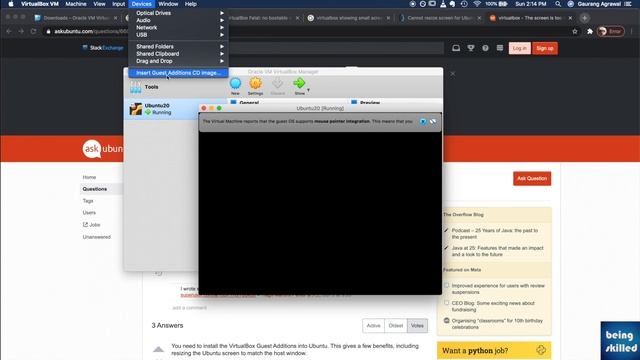
Task: Click the battery status in menu bar
Action: (496, 4)
